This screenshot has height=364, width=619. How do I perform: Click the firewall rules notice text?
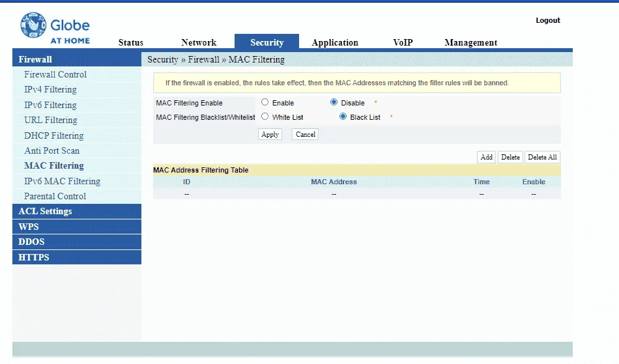pos(337,83)
